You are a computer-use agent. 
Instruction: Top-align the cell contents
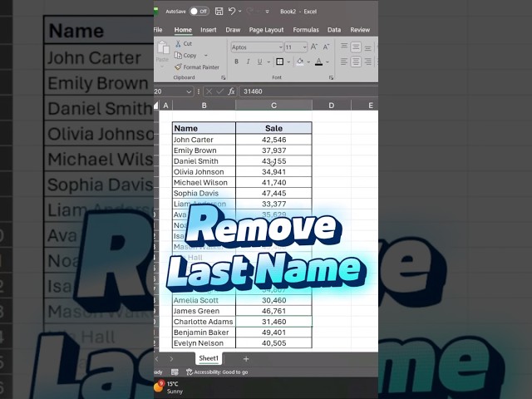tap(344, 47)
